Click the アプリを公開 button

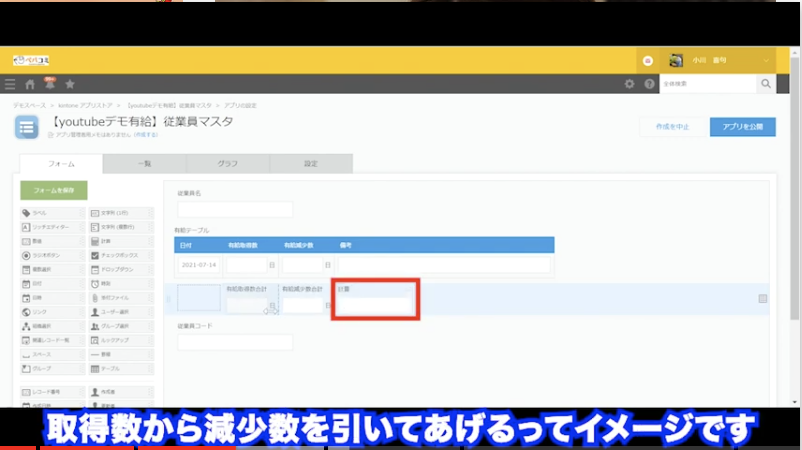[x=742, y=127]
